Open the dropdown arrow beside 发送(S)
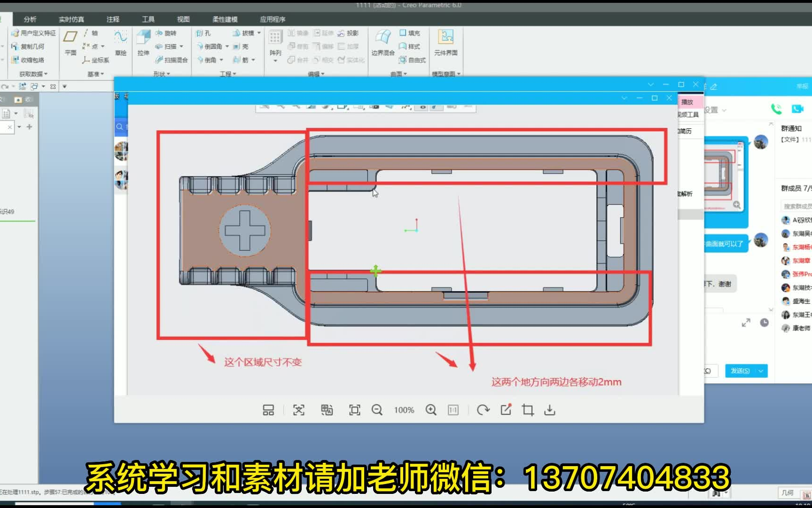The width and height of the screenshot is (812, 508). click(x=761, y=371)
